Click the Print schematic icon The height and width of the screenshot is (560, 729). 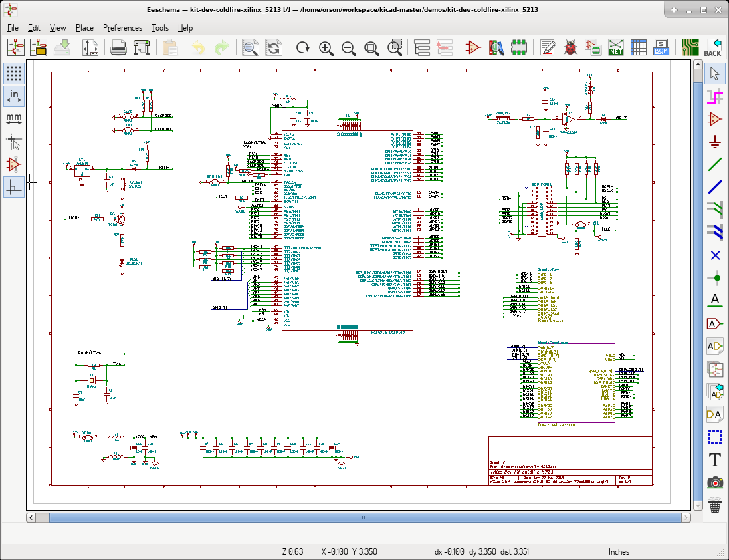[118, 47]
